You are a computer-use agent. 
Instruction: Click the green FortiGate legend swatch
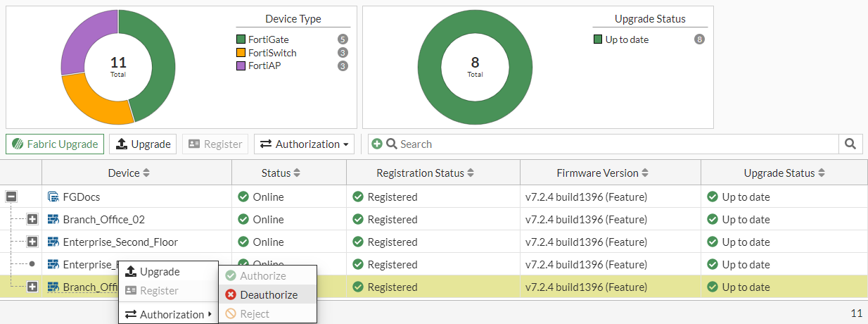tap(241, 39)
